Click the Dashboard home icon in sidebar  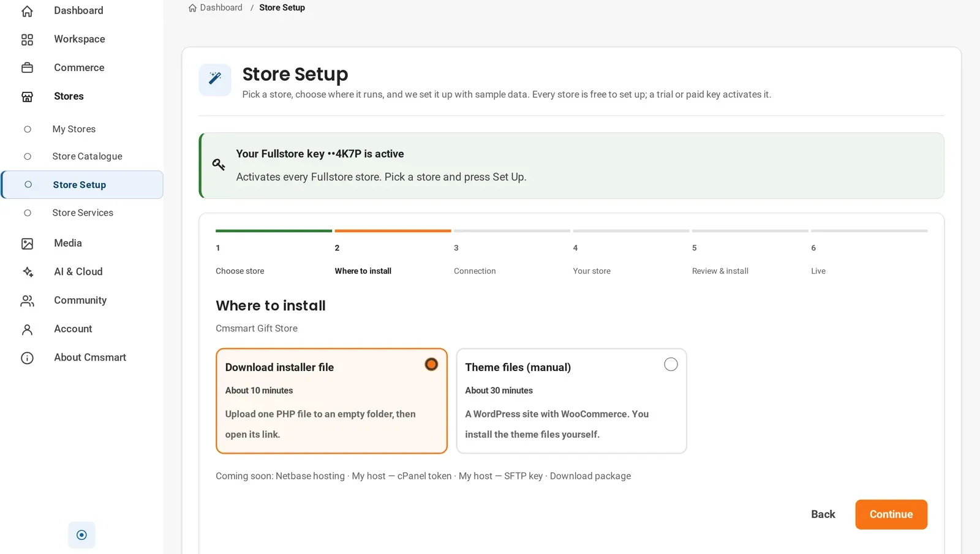[x=27, y=11]
